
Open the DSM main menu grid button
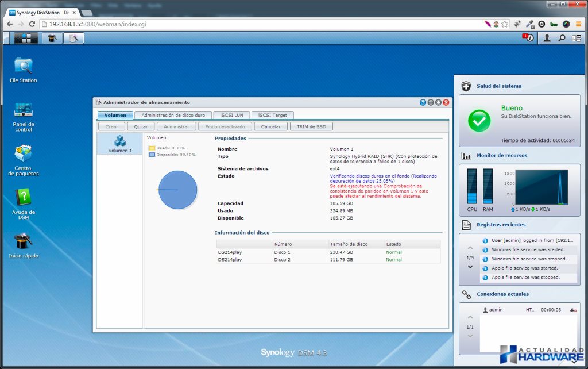coord(26,39)
